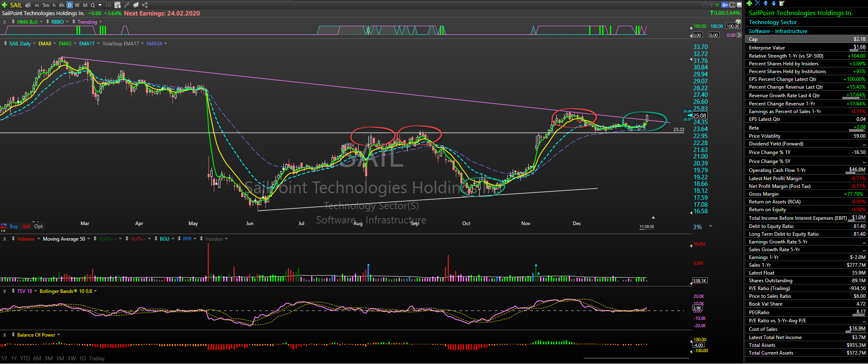Image resolution: width=868 pixels, height=364 pixels.
Task: Click the right chevron next to 0.00
Action: [739, 35]
